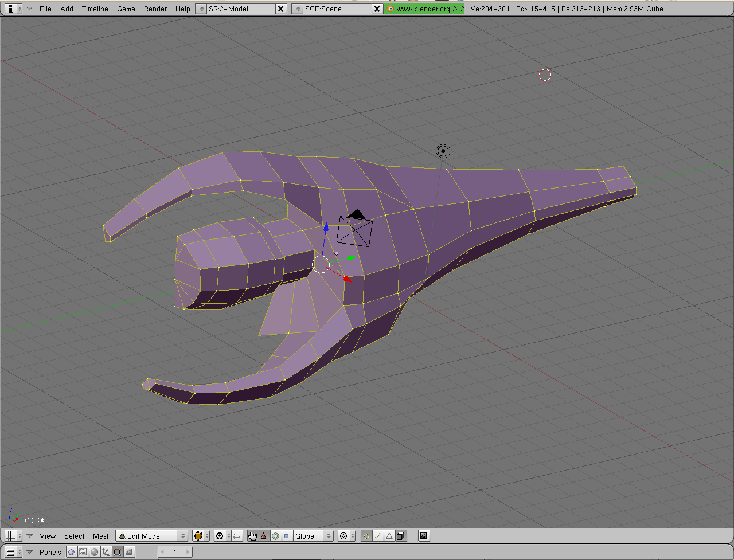734x560 pixels.
Task: Switch to vertex select mode
Action: pyautogui.click(x=366, y=536)
